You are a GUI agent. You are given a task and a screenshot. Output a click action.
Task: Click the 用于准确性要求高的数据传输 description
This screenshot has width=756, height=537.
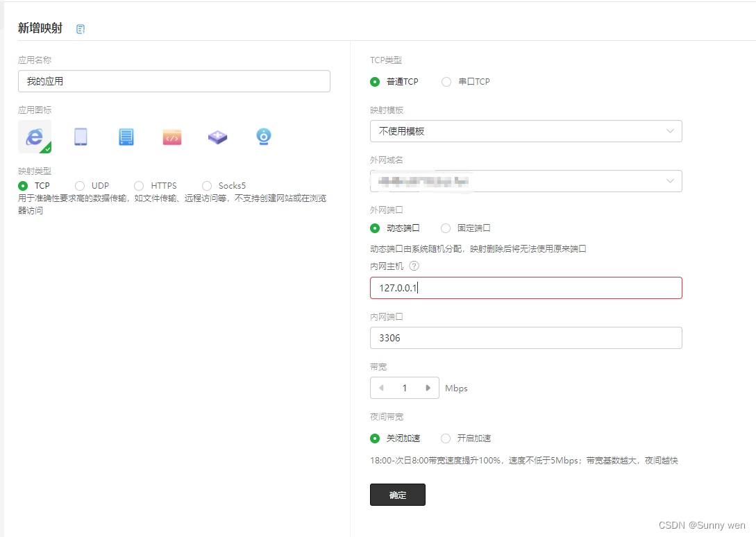click(172, 205)
